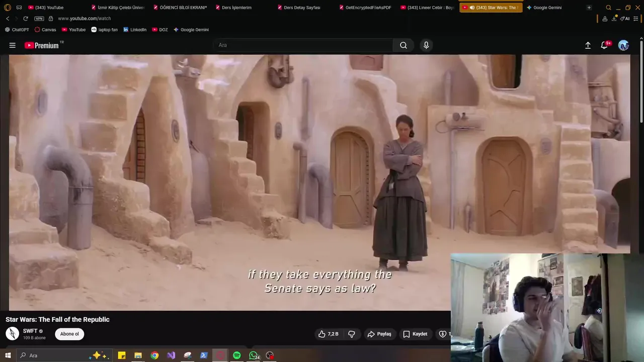Open the YouTube account avatar menu
Screen dimensions: 644x362
click(x=623, y=45)
